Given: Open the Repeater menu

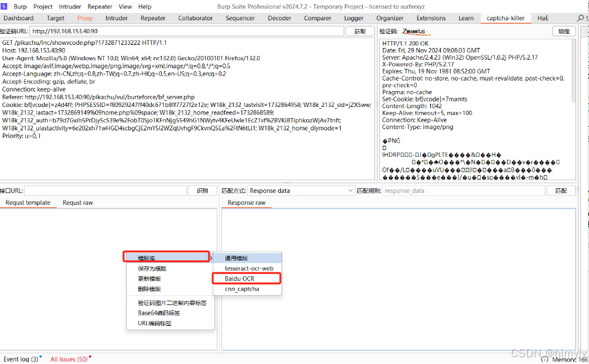Looking at the screenshot, I should pos(100,7).
